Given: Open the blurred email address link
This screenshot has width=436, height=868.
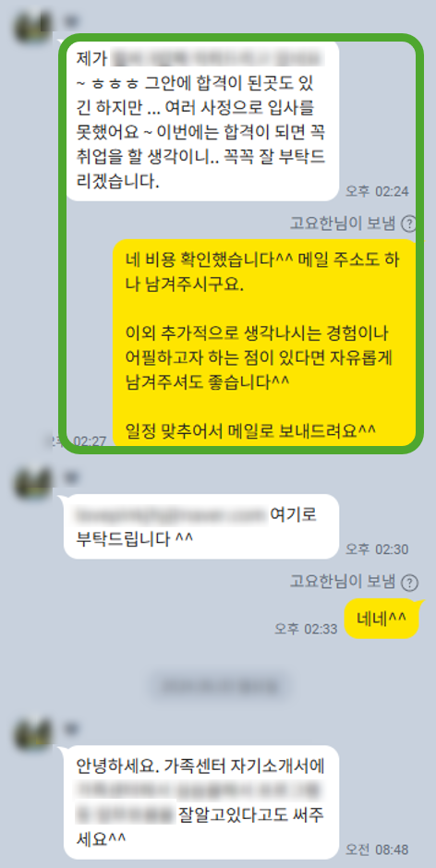Looking at the screenshot, I should click(172, 515).
